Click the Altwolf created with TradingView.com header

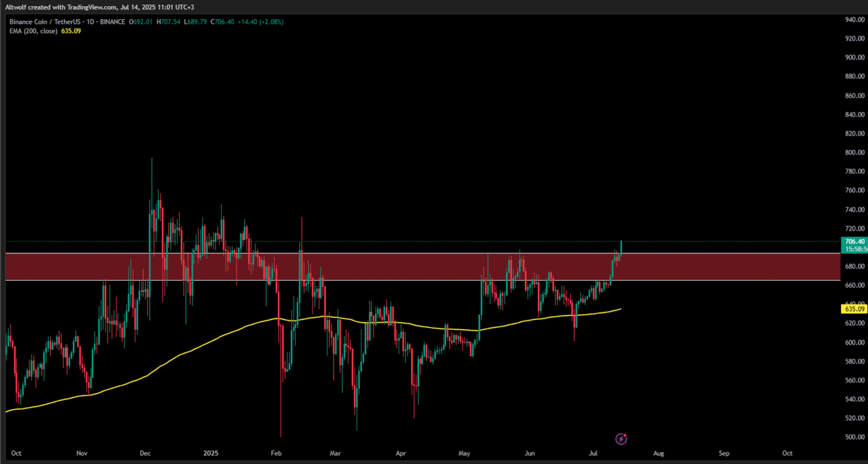click(100, 7)
